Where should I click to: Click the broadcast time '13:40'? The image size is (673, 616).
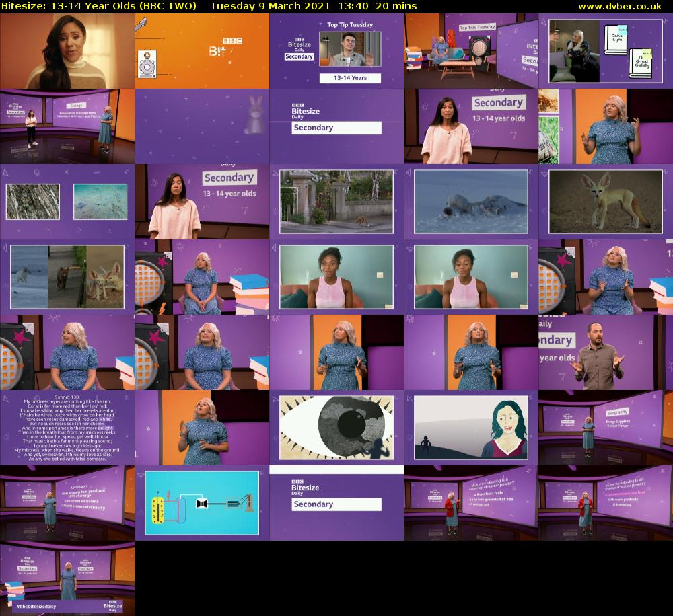(x=353, y=7)
